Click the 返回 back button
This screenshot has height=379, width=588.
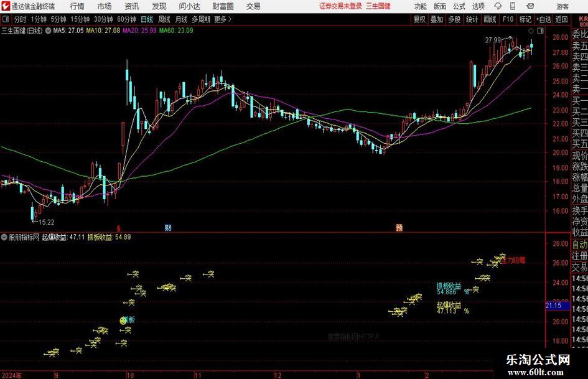click(561, 19)
